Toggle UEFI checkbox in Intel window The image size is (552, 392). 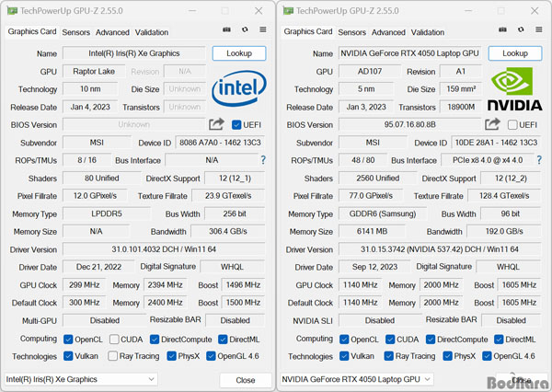tap(236, 125)
